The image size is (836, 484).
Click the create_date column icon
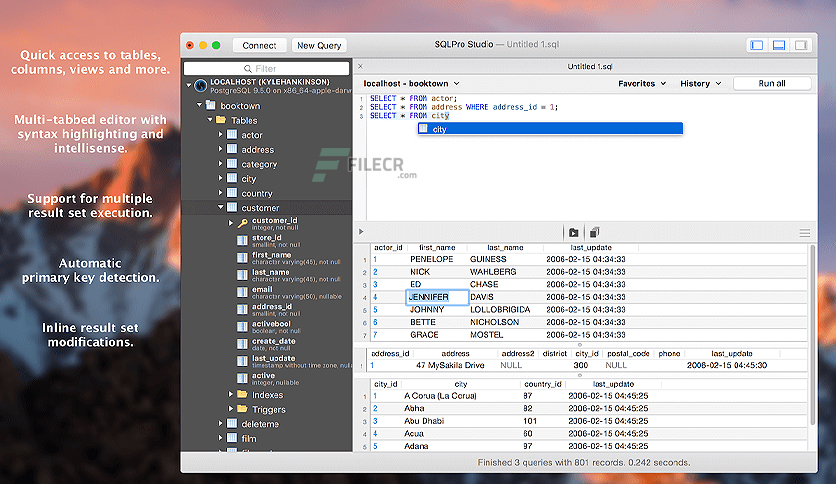(243, 344)
